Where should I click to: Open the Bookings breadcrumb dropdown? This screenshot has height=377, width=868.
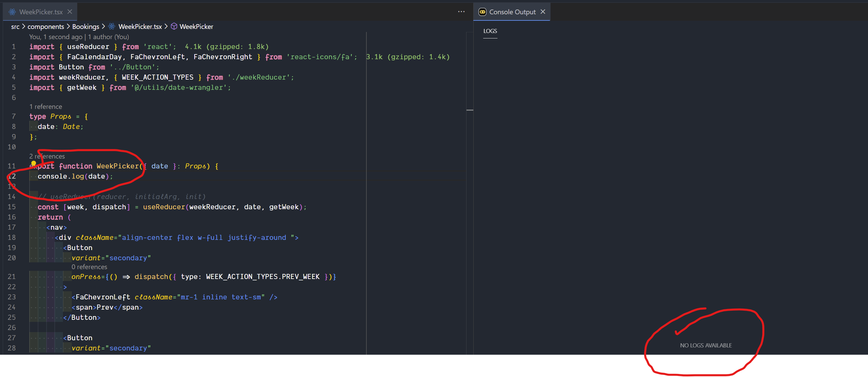click(85, 26)
